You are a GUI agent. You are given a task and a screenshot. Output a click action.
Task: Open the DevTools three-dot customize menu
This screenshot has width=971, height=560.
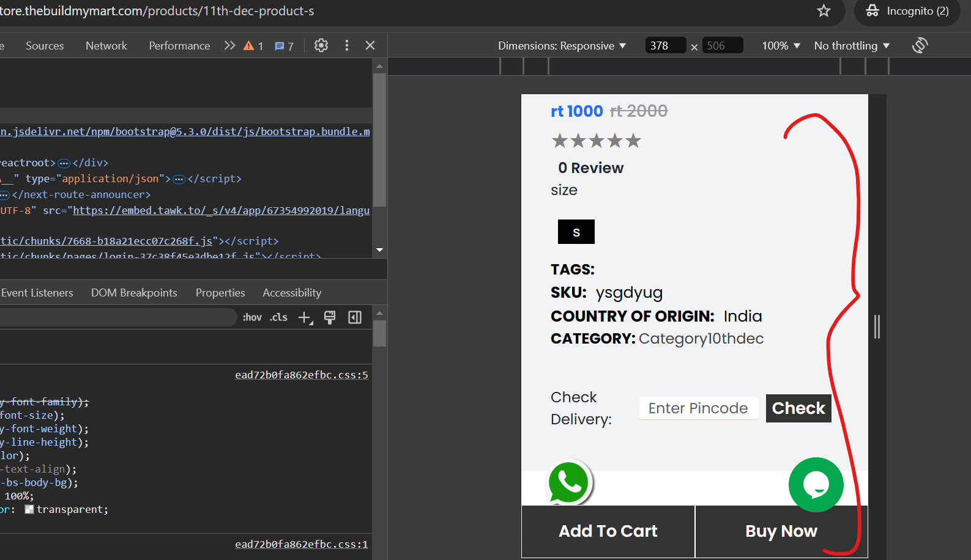pos(347,45)
